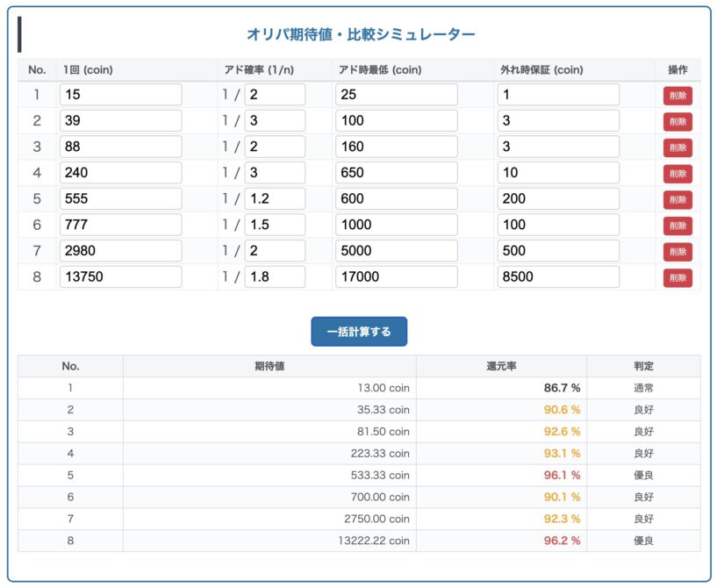Delete row 8 with its 削除 button
717x588 pixels.
(678, 278)
